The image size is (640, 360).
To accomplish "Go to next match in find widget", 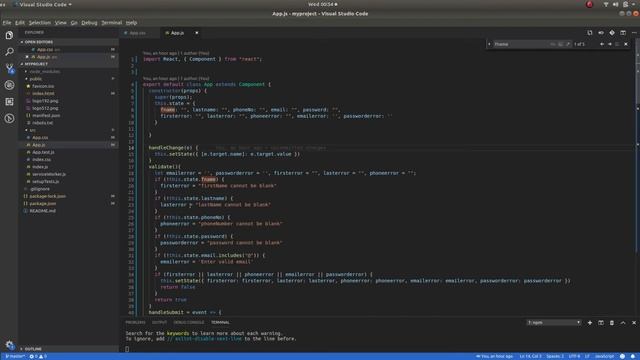I will click(609, 44).
